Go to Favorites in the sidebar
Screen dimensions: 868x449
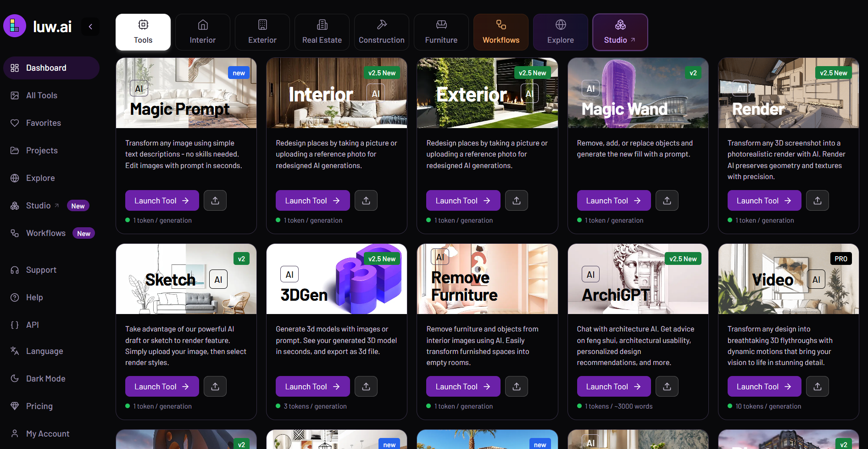(51, 123)
